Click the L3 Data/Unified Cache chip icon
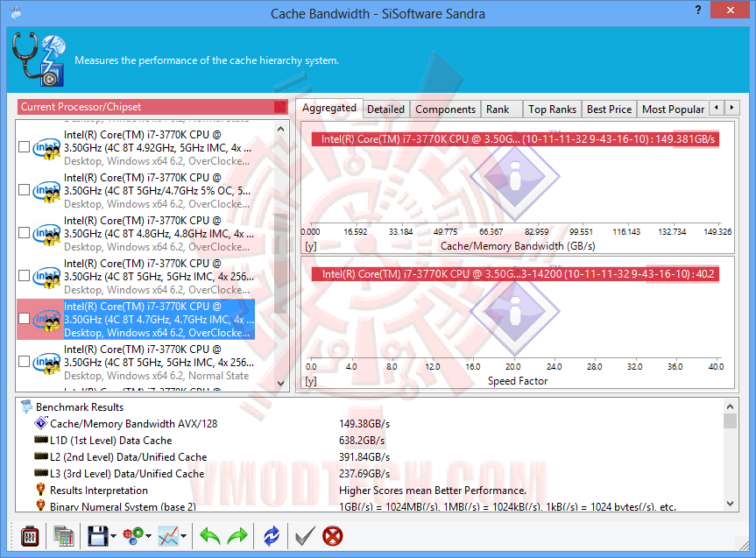Image resolution: width=756 pixels, height=558 pixels. 41,473
